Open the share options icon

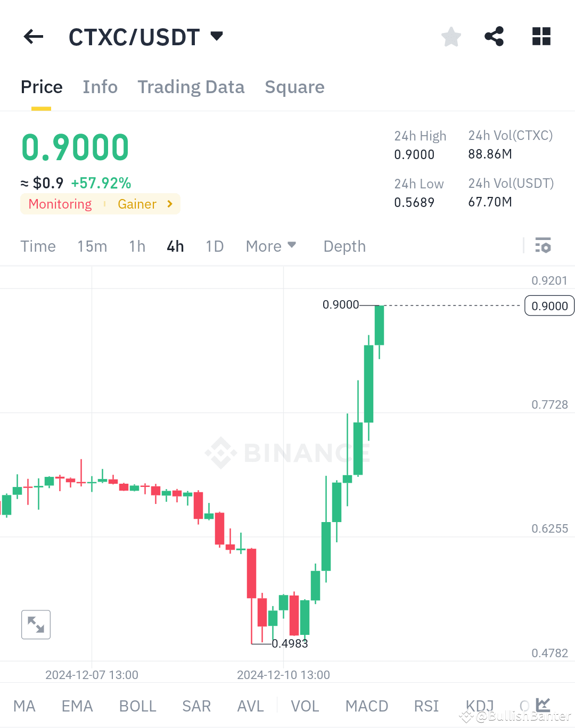click(x=494, y=36)
